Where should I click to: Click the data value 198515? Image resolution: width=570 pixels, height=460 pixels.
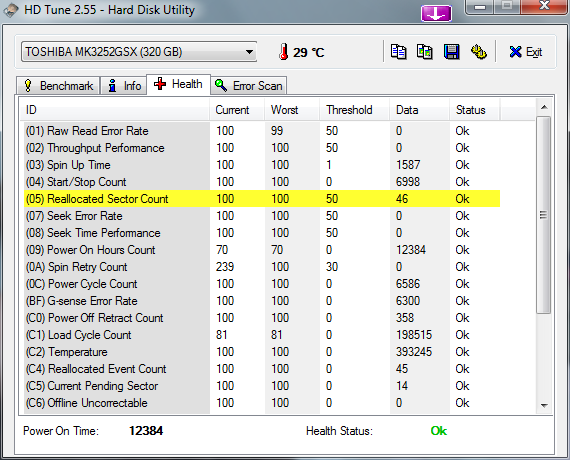click(x=414, y=335)
